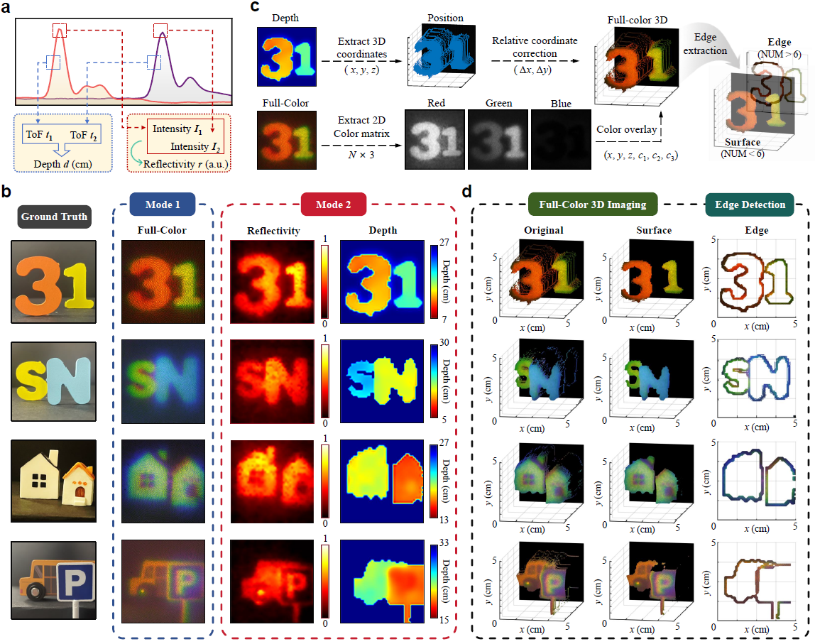
Task: Click the Full-Color 3D Imaging green label
Action: [x=593, y=204]
